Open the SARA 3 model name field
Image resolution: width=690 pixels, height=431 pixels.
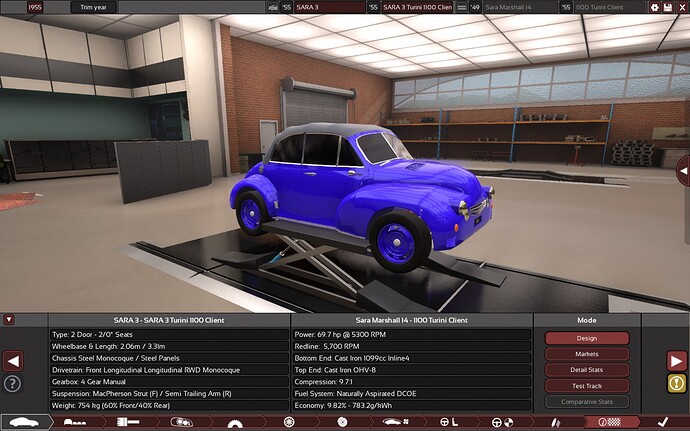tap(327, 7)
